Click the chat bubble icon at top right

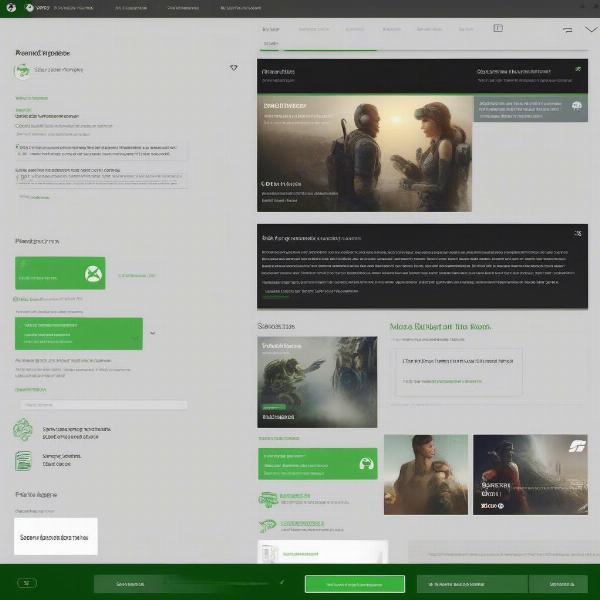click(x=568, y=29)
